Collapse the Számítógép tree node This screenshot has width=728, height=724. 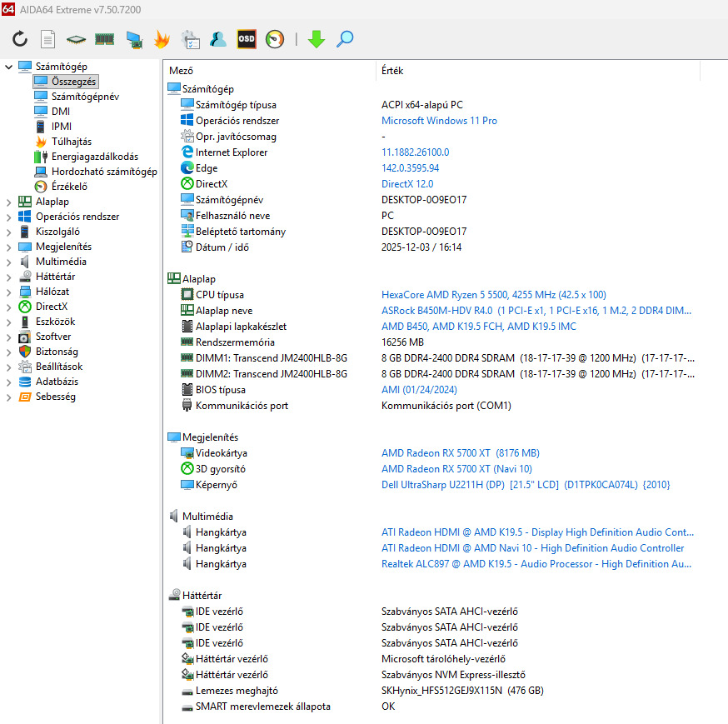8,67
